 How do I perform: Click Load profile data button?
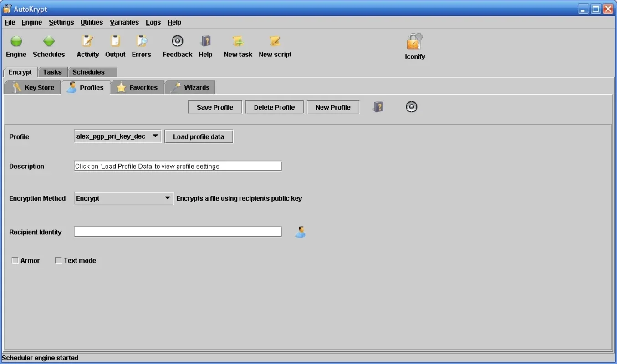click(x=199, y=136)
